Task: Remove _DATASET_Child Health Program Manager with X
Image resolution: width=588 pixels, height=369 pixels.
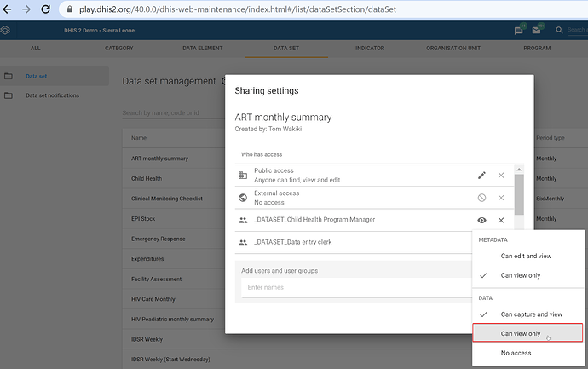Action: pos(501,220)
